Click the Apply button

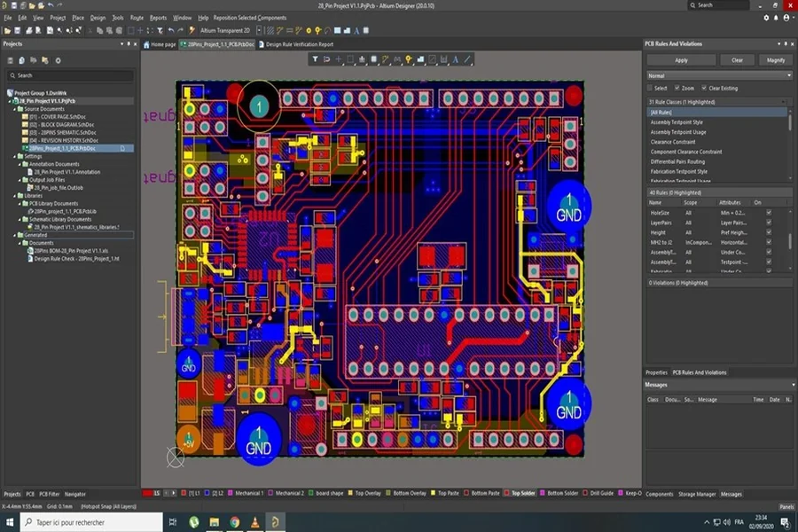coord(681,60)
